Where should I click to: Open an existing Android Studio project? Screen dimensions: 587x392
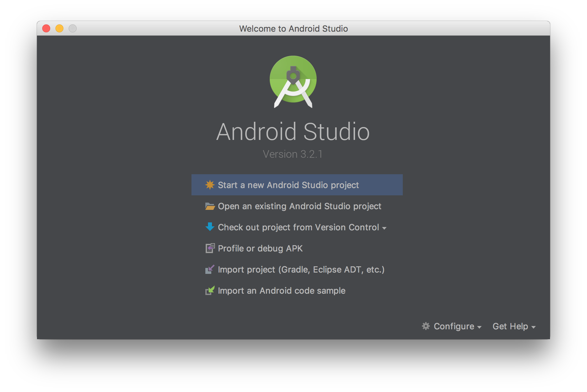click(297, 206)
